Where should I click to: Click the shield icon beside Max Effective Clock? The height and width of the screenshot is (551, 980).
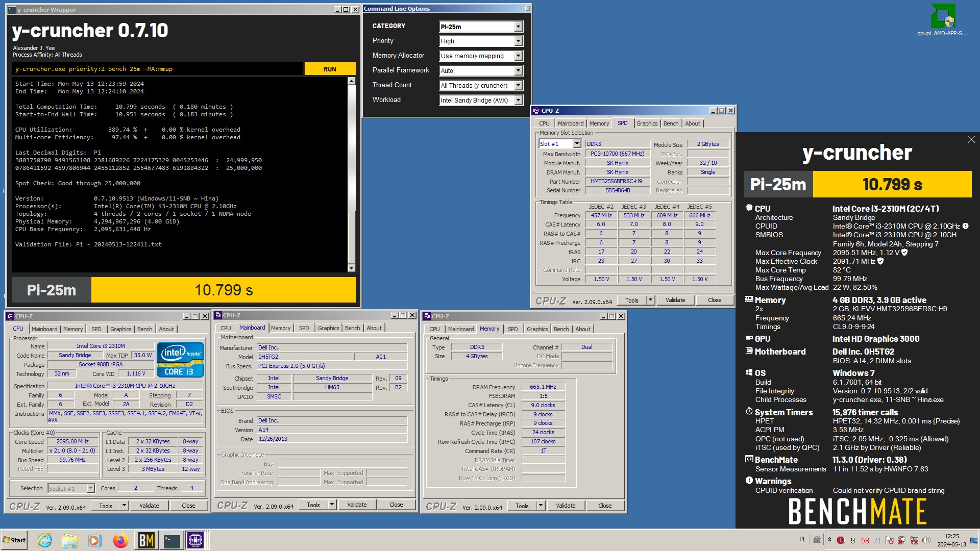pos(880,261)
